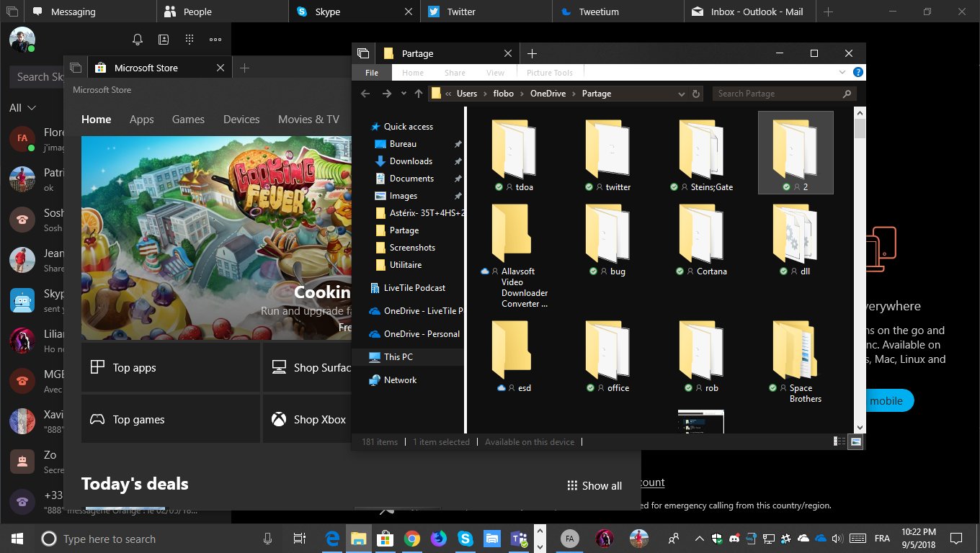Open Task View on the taskbar

pos(300,539)
